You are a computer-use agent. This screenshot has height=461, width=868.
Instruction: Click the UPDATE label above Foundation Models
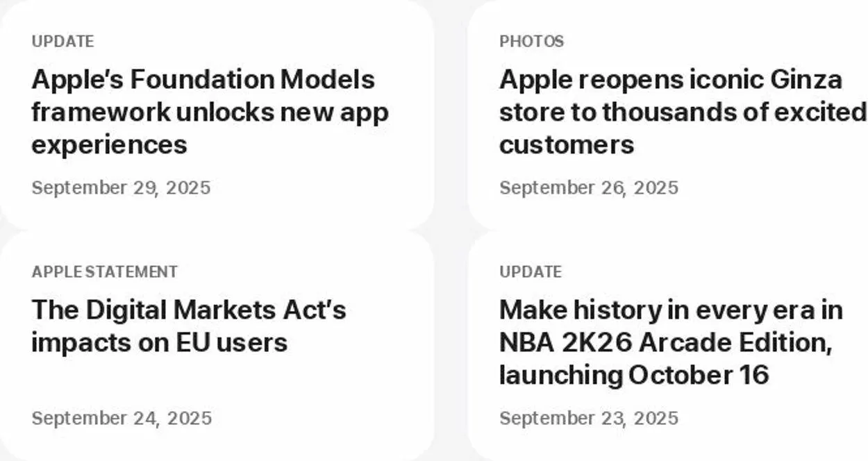point(62,42)
